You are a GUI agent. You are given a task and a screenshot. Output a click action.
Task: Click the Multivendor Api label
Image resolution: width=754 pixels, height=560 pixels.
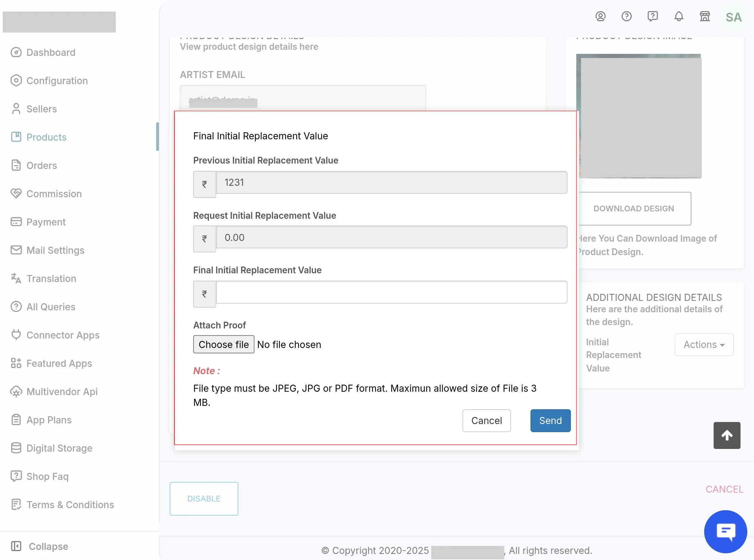pyautogui.click(x=62, y=391)
